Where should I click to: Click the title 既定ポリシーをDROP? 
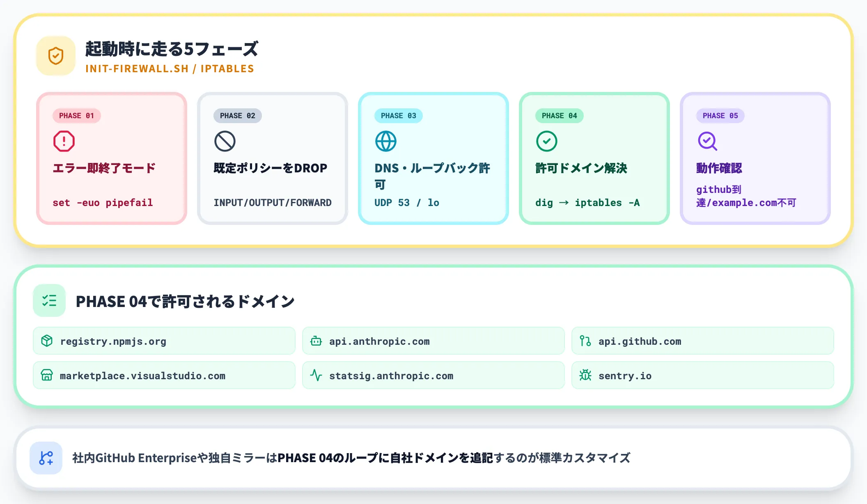(270, 168)
